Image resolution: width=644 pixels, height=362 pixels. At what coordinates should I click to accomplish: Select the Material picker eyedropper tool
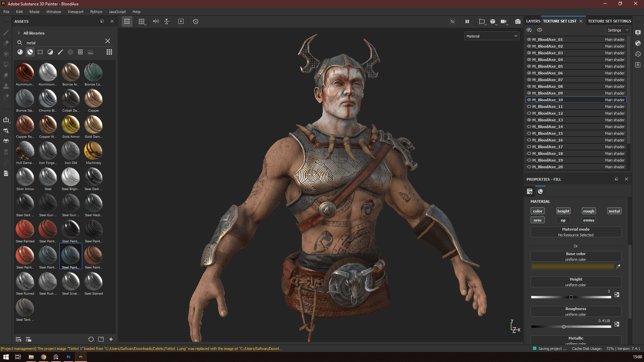pos(6,97)
